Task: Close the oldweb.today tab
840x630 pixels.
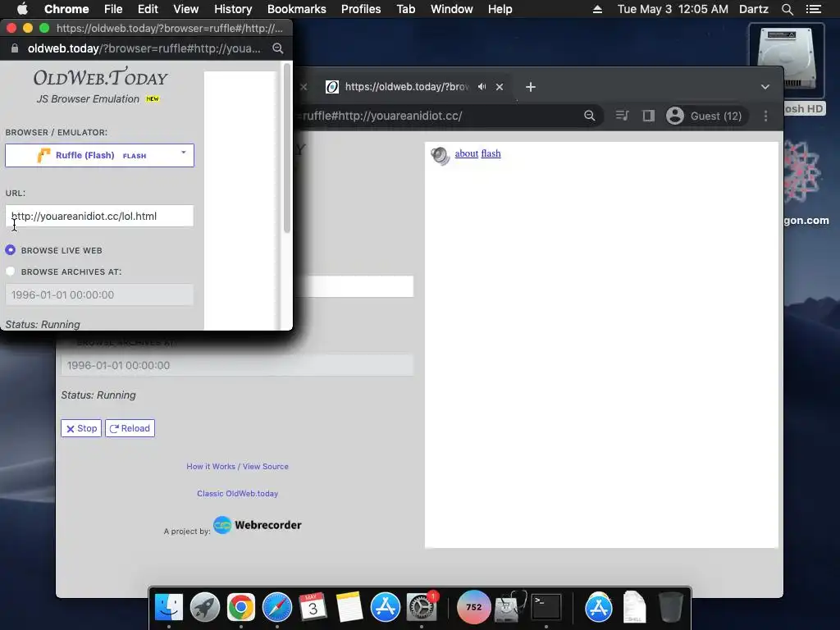Action: point(500,87)
